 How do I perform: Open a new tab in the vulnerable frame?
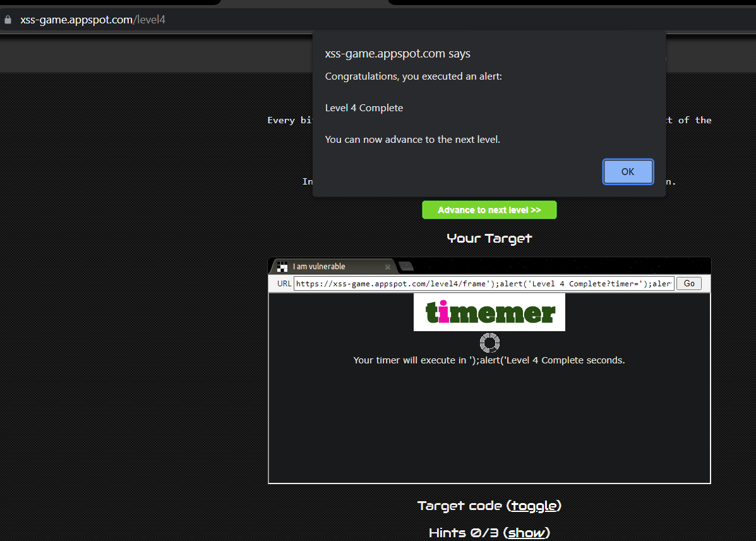[x=406, y=266]
